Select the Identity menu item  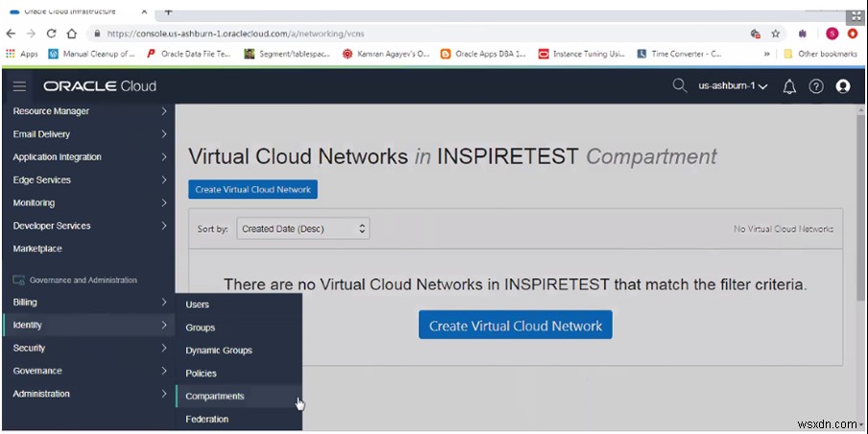pos(88,325)
